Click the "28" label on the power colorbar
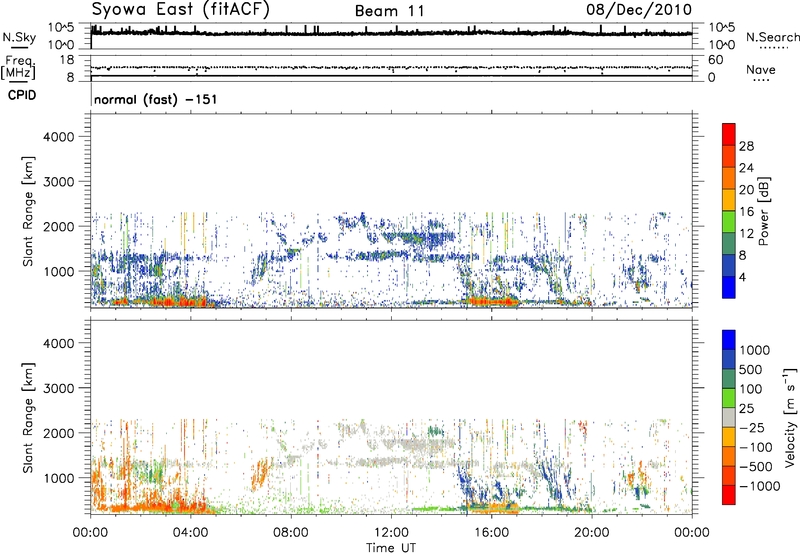This screenshot has height=554, width=800. pyautogui.click(x=746, y=146)
